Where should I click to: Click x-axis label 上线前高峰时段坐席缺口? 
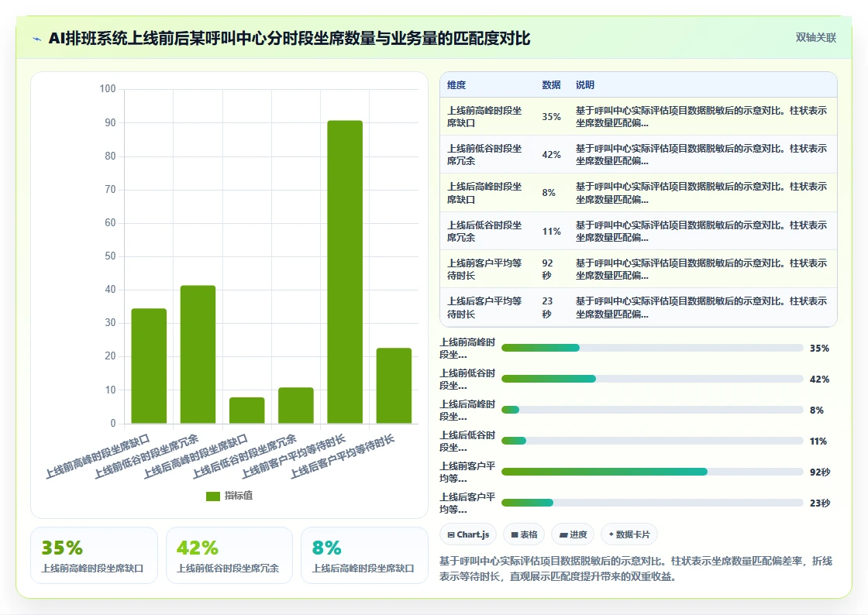tap(98, 457)
